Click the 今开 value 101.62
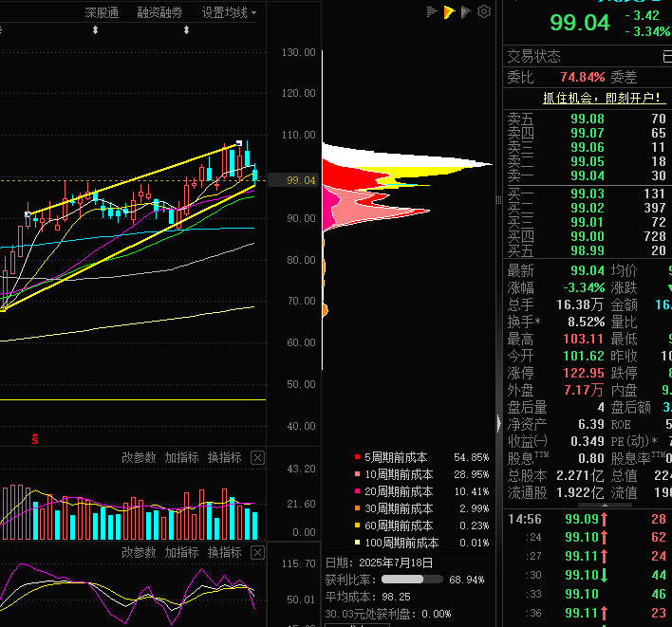 click(584, 356)
